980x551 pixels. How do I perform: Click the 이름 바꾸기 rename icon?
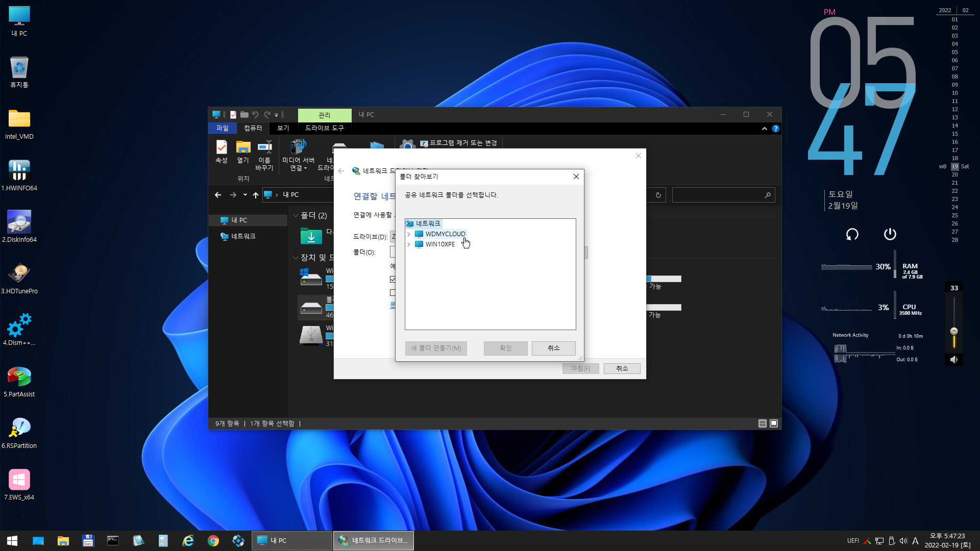264,156
